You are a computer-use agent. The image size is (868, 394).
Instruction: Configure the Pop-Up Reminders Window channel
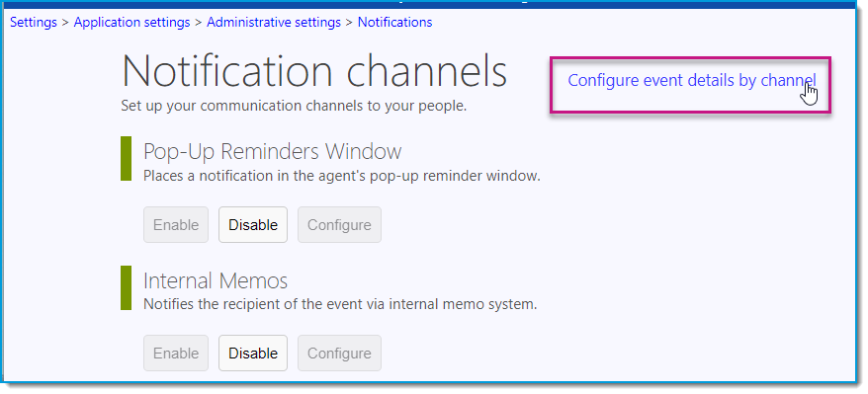[339, 225]
